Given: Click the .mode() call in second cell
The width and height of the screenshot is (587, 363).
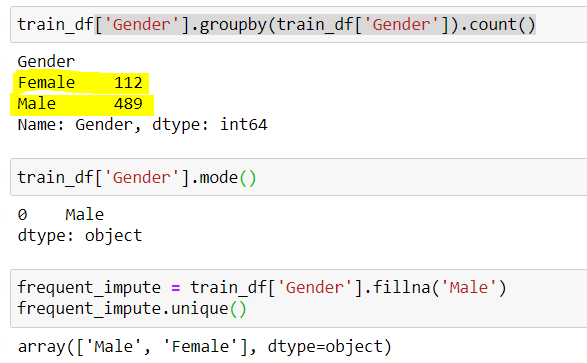Looking at the screenshot, I should point(224,177).
